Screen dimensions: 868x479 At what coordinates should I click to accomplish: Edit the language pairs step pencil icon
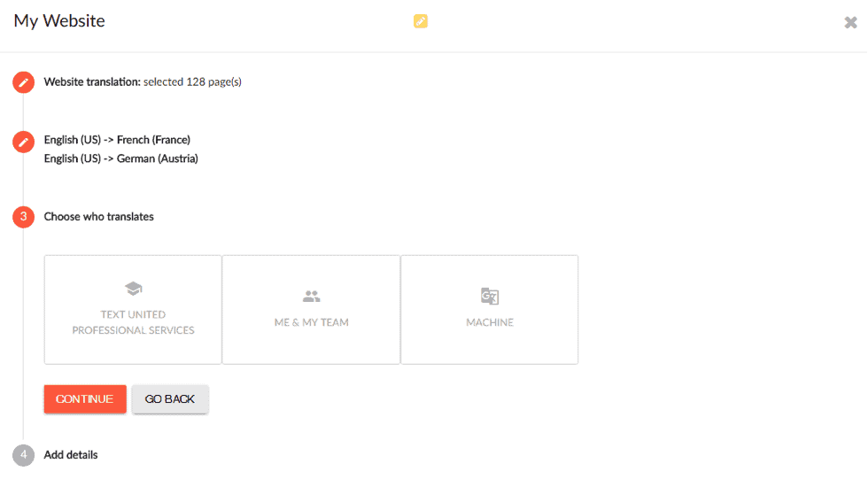click(x=23, y=142)
